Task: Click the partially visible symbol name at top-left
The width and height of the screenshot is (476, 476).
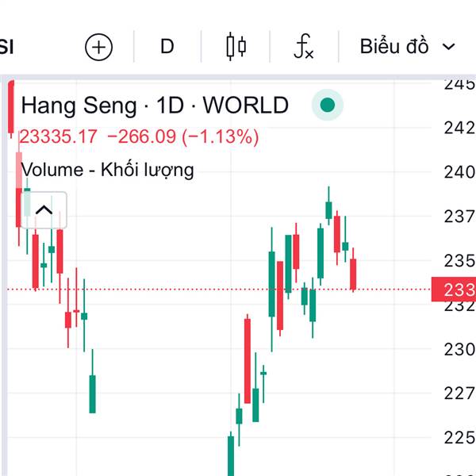Action: pyautogui.click(x=6, y=47)
